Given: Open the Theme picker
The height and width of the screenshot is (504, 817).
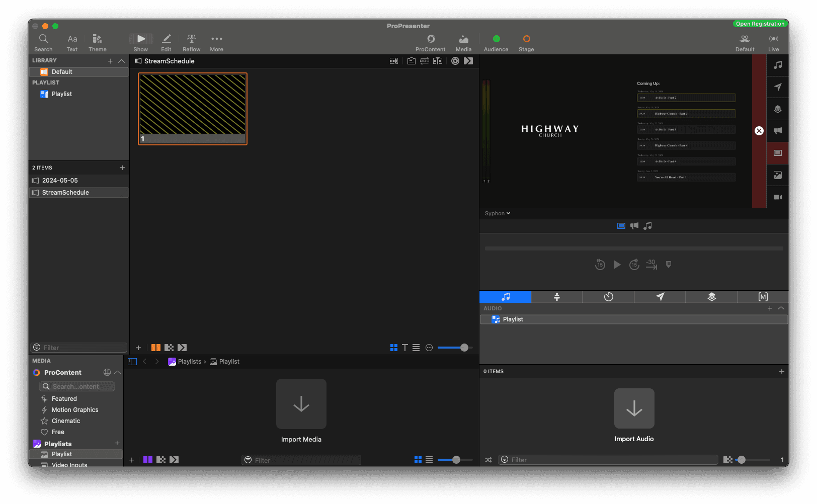Looking at the screenshot, I should [98, 43].
